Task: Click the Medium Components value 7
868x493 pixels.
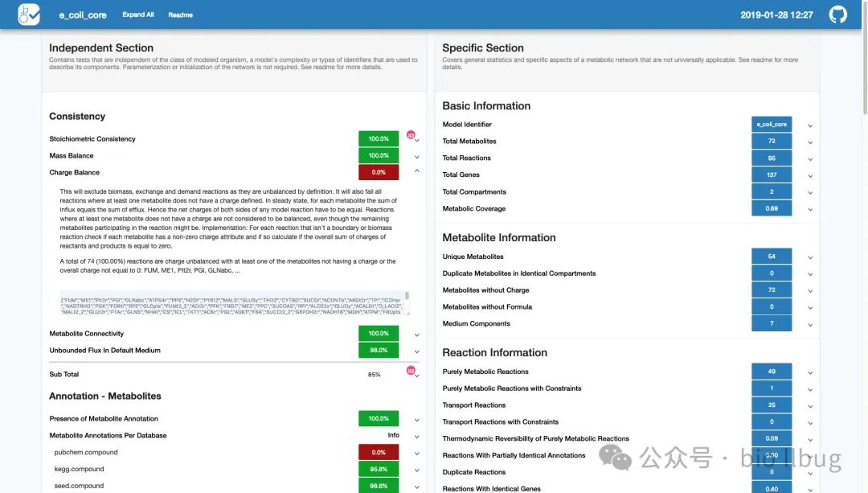Action: [x=772, y=323]
